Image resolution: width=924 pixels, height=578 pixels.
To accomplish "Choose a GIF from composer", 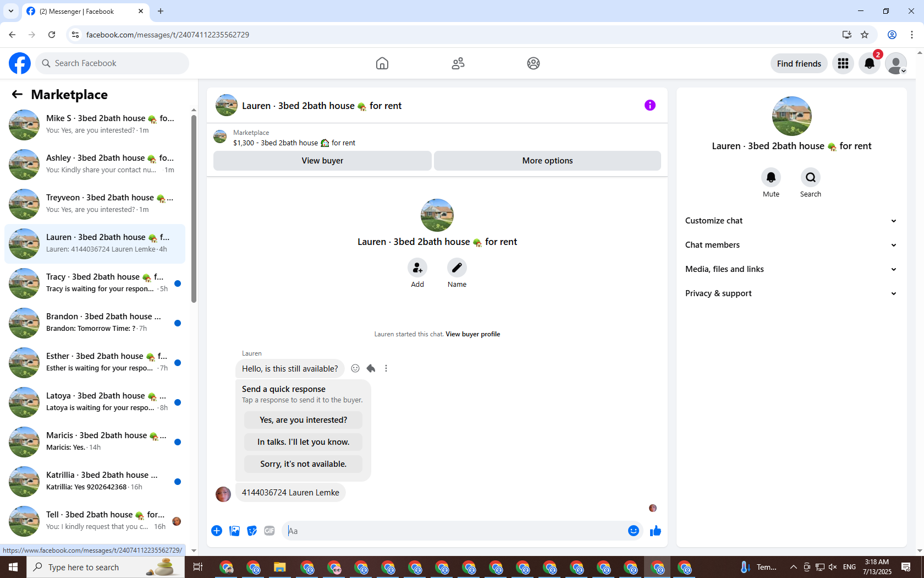I will point(269,531).
